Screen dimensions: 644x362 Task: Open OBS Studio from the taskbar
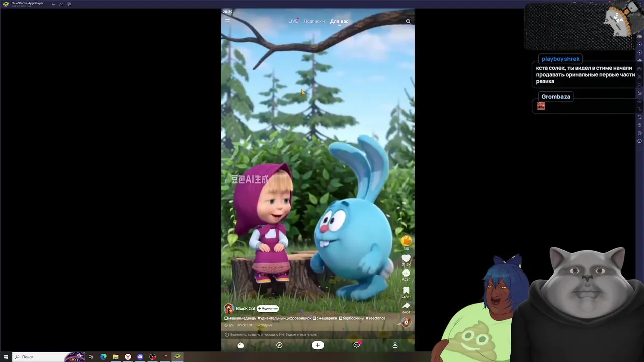(x=152, y=357)
